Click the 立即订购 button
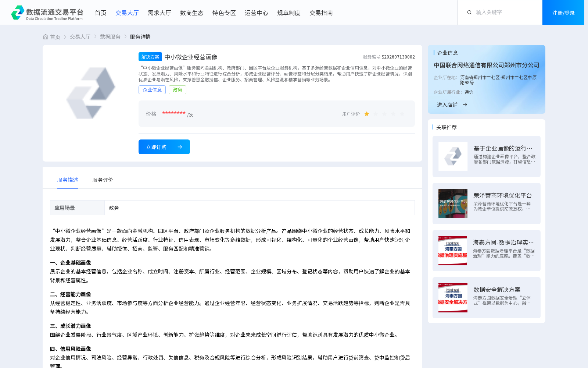The width and height of the screenshot is (588, 368). (164, 147)
